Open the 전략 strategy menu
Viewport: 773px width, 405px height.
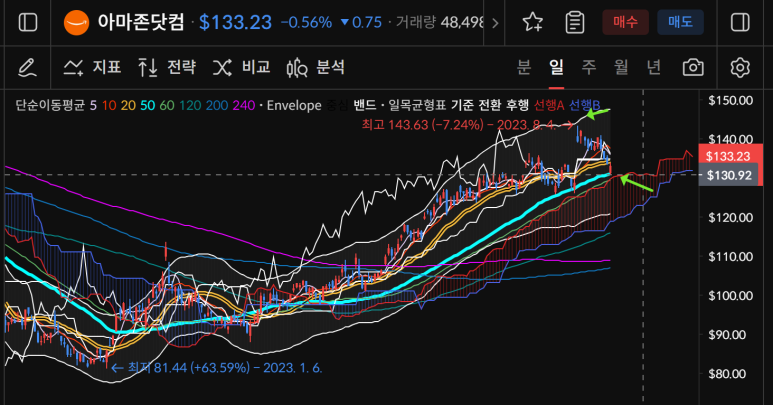pyautogui.click(x=167, y=68)
